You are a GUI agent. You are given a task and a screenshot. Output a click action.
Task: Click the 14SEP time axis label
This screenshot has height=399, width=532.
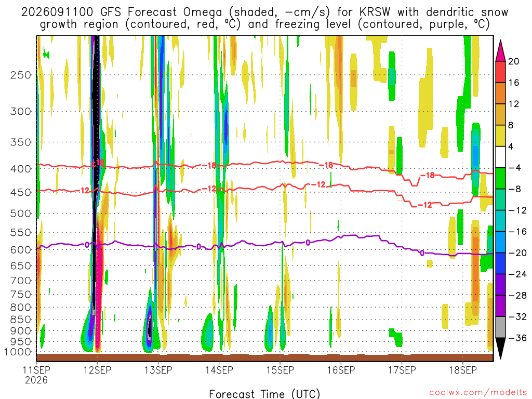point(219,370)
